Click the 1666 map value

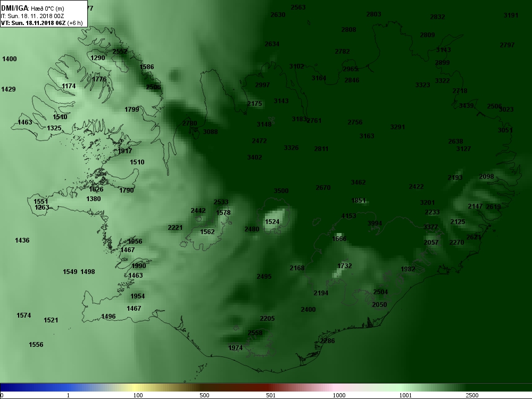pos(339,238)
